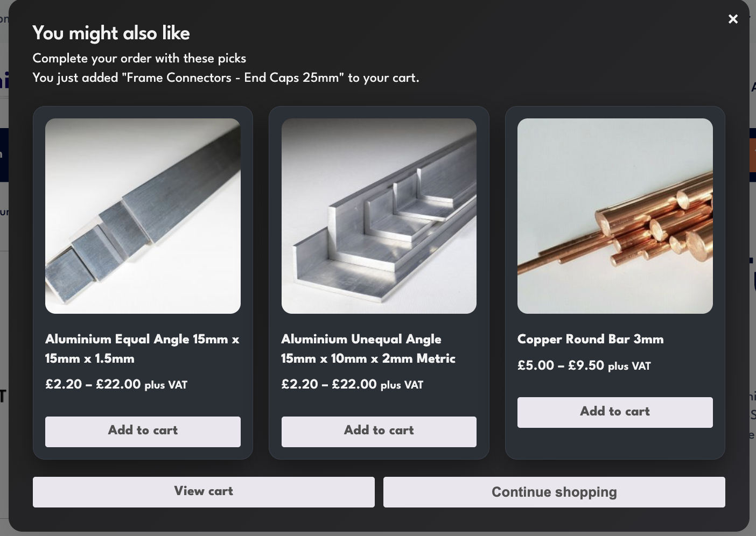756x536 pixels.
Task: Click 'plus VAT' beside the copper price
Action: 629,366
